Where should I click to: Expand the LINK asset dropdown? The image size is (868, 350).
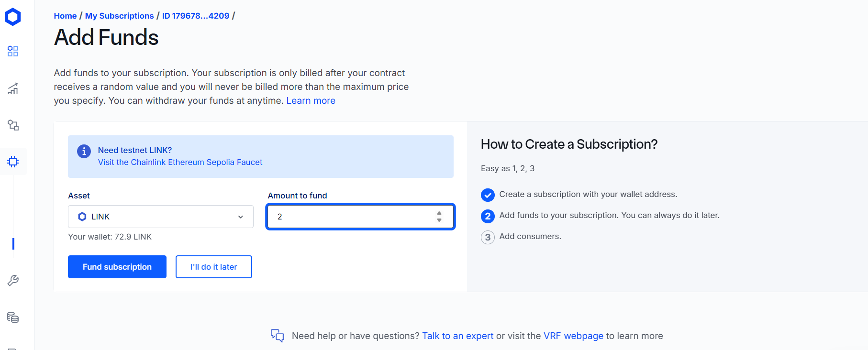(x=161, y=217)
